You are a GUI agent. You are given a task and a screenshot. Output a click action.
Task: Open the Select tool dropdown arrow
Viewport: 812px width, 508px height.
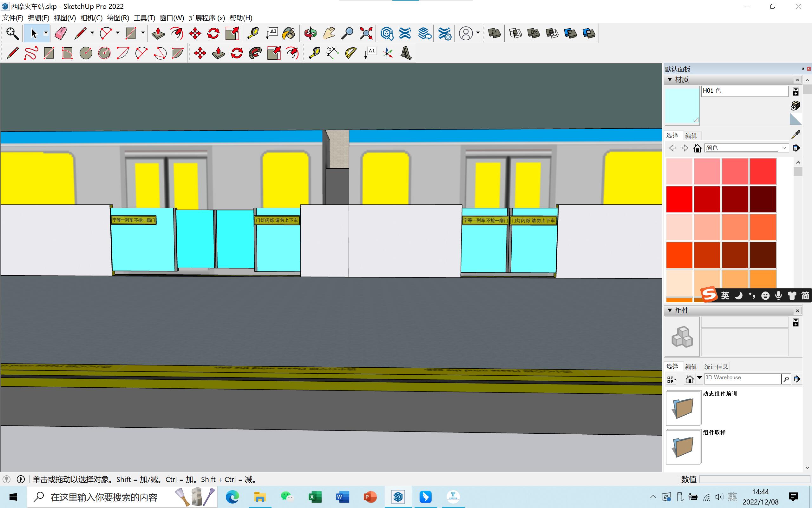(x=46, y=33)
